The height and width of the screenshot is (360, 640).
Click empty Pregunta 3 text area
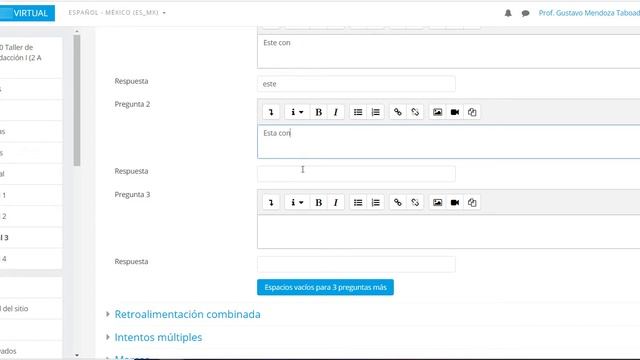click(x=449, y=232)
